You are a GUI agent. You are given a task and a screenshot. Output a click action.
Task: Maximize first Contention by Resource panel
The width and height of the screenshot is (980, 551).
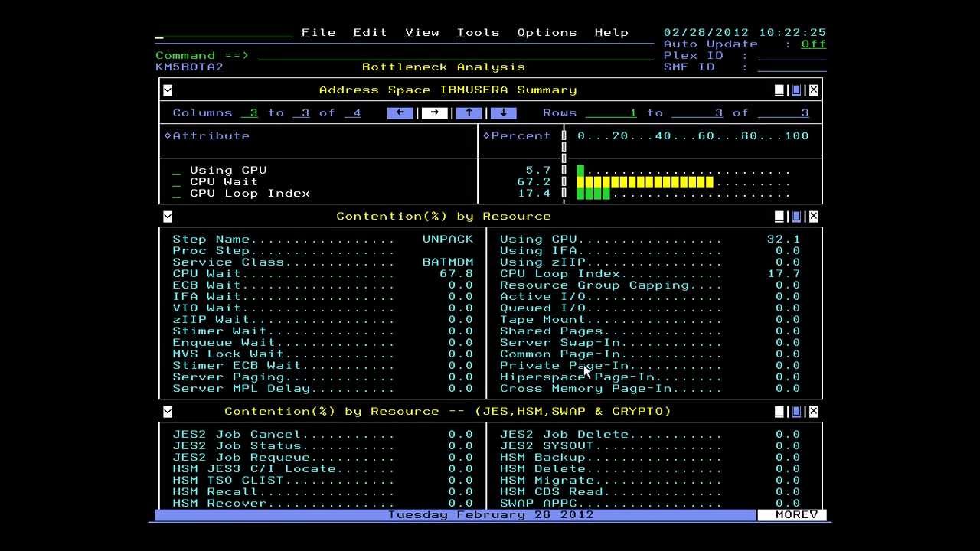796,217
